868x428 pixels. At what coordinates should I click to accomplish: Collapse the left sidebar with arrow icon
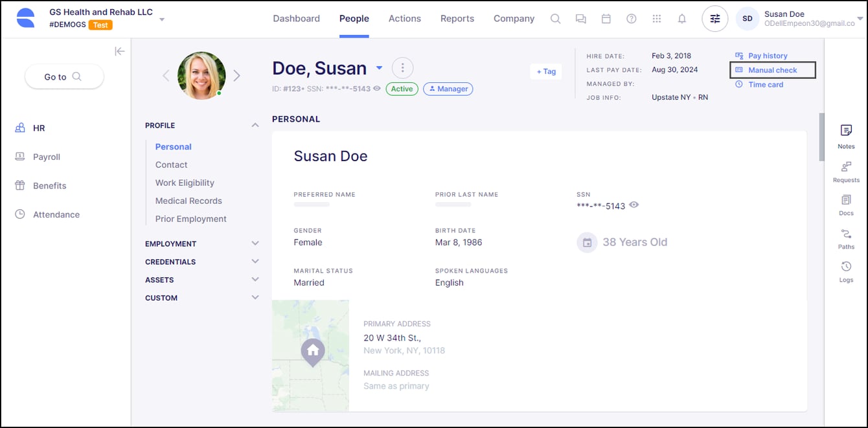[119, 51]
